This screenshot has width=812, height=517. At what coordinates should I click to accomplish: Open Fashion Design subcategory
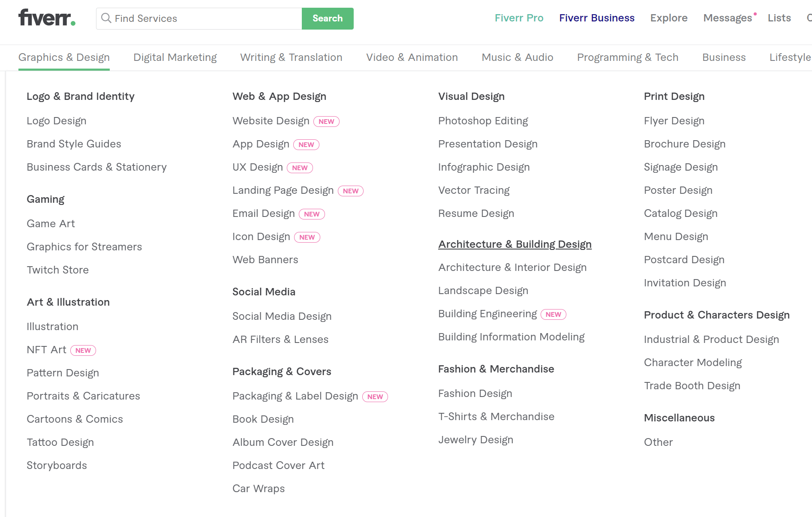point(475,394)
